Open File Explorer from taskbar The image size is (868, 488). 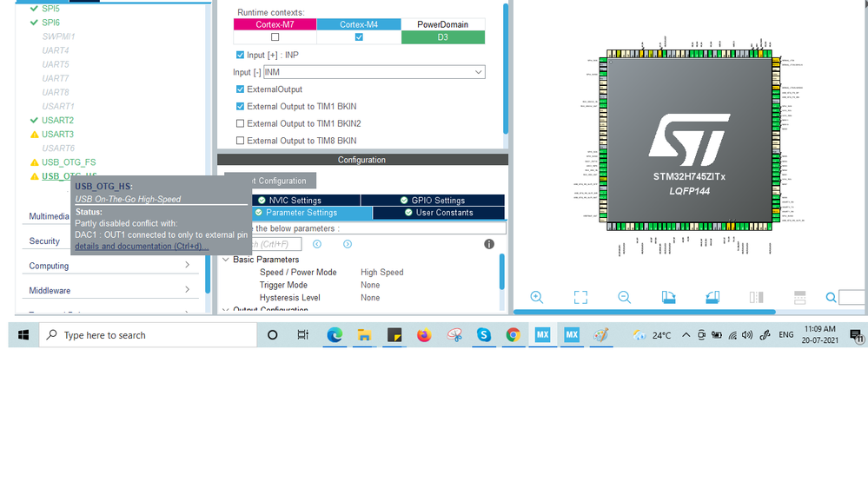pyautogui.click(x=364, y=334)
